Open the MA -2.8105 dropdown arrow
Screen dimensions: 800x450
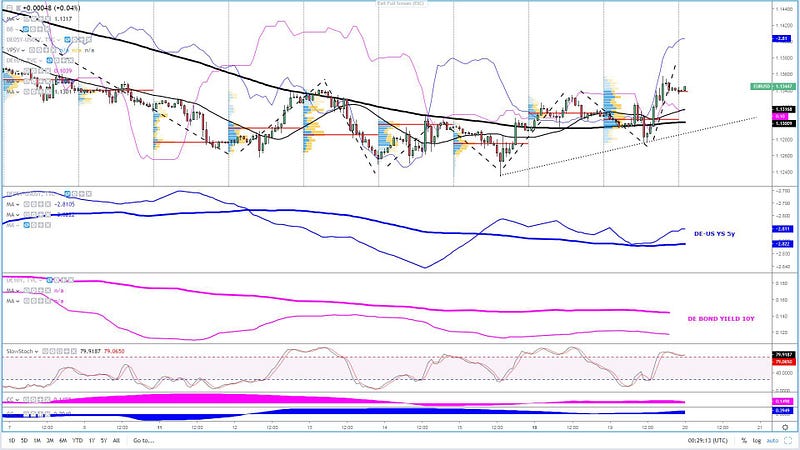pyautogui.click(x=17, y=205)
